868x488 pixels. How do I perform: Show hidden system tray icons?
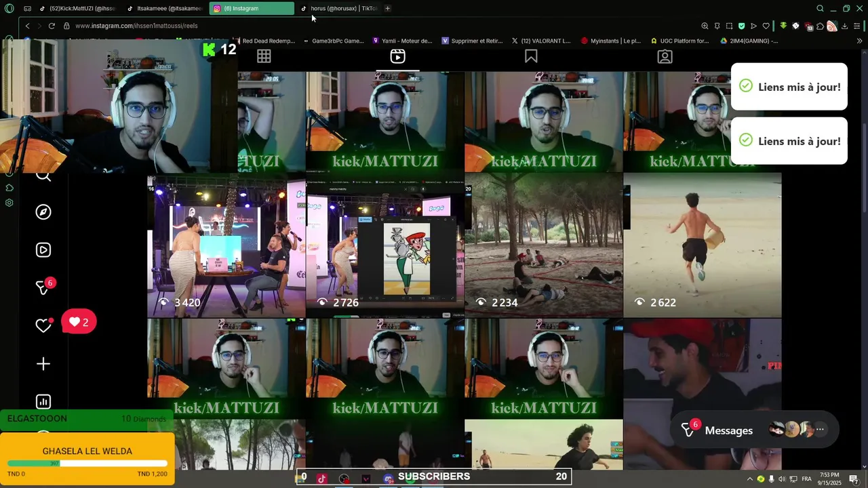coord(750,479)
